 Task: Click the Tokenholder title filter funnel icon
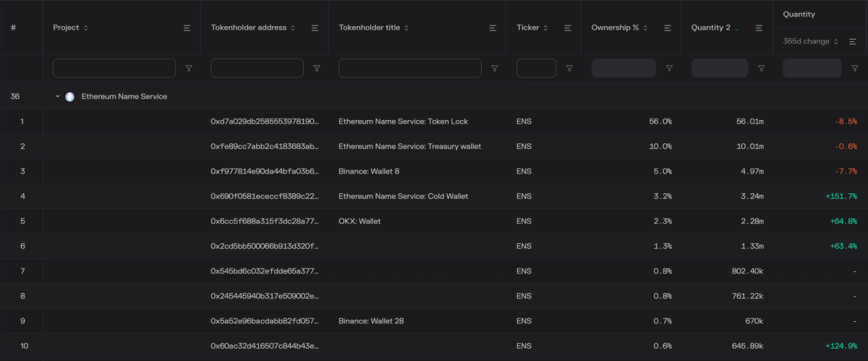pyautogui.click(x=494, y=68)
